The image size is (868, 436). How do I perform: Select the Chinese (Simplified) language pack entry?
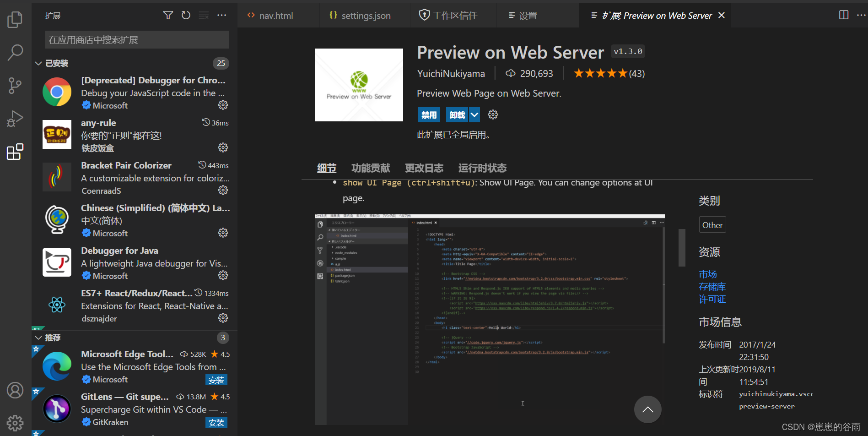pyautogui.click(x=135, y=220)
